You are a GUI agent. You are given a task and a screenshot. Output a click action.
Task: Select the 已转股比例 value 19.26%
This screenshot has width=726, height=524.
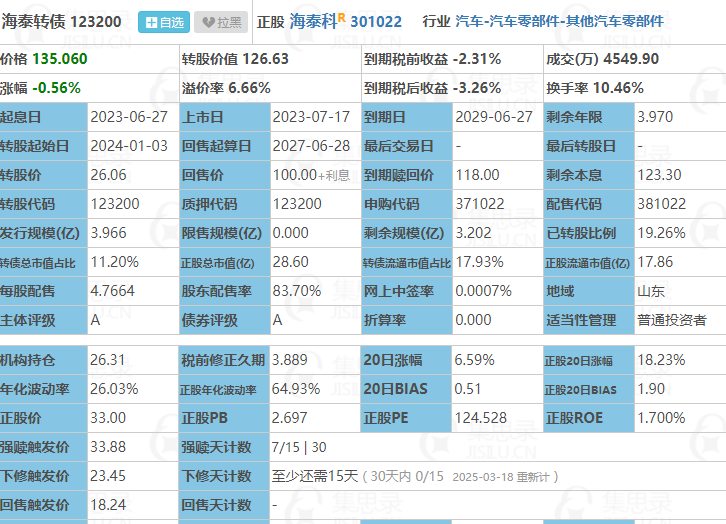661,233
